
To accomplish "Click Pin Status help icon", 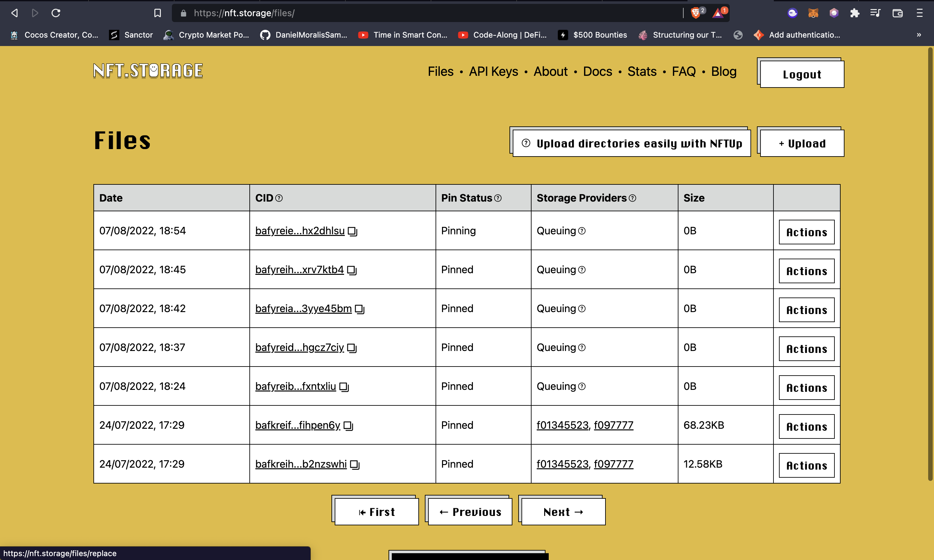I will 498,198.
